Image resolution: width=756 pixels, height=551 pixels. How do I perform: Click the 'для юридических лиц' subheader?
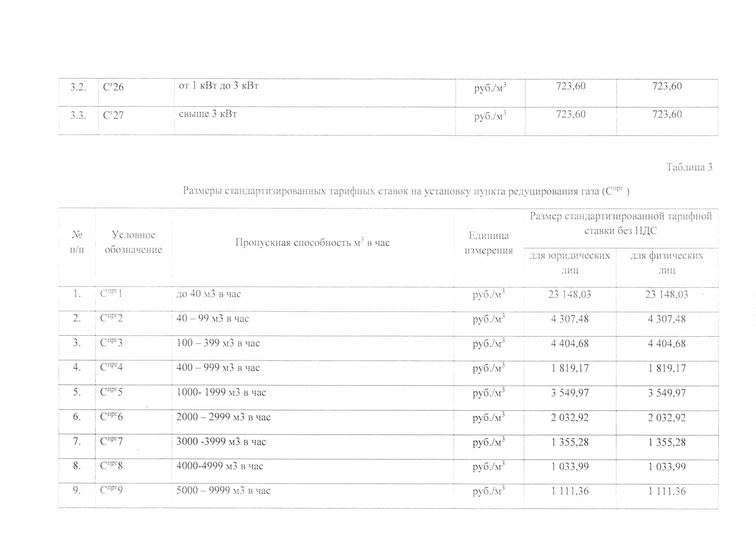[570, 263]
